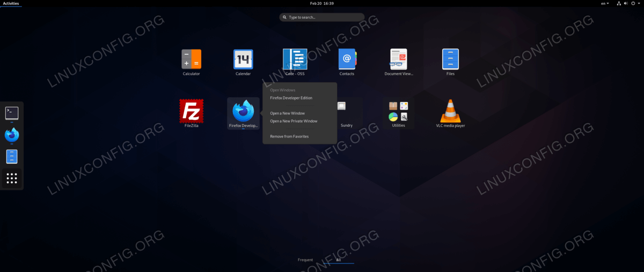Open the power system menu
Image resolution: width=644 pixels, height=272 pixels.
(x=634, y=3)
